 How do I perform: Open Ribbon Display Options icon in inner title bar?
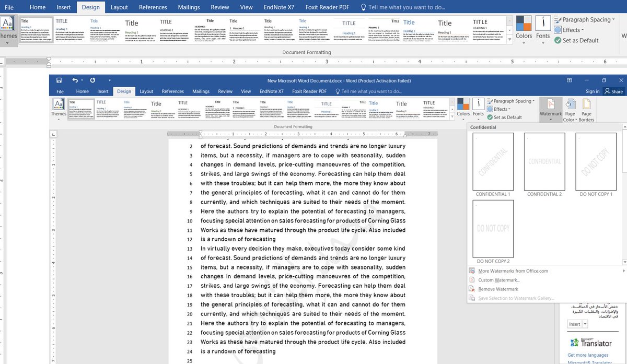[x=569, y=80]
